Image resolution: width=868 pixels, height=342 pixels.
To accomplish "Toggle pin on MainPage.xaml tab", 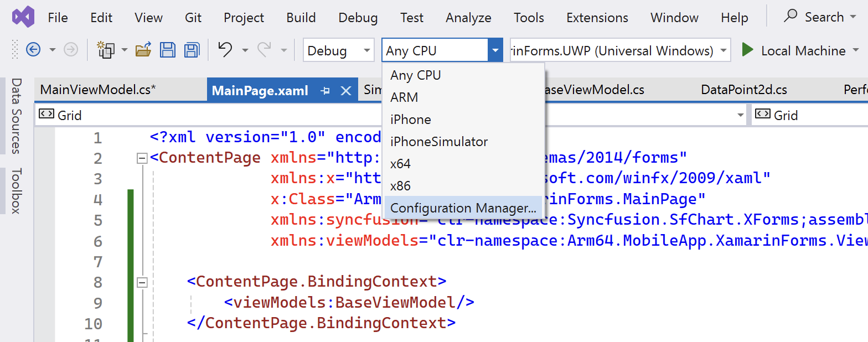I will (x=325, y=91).
